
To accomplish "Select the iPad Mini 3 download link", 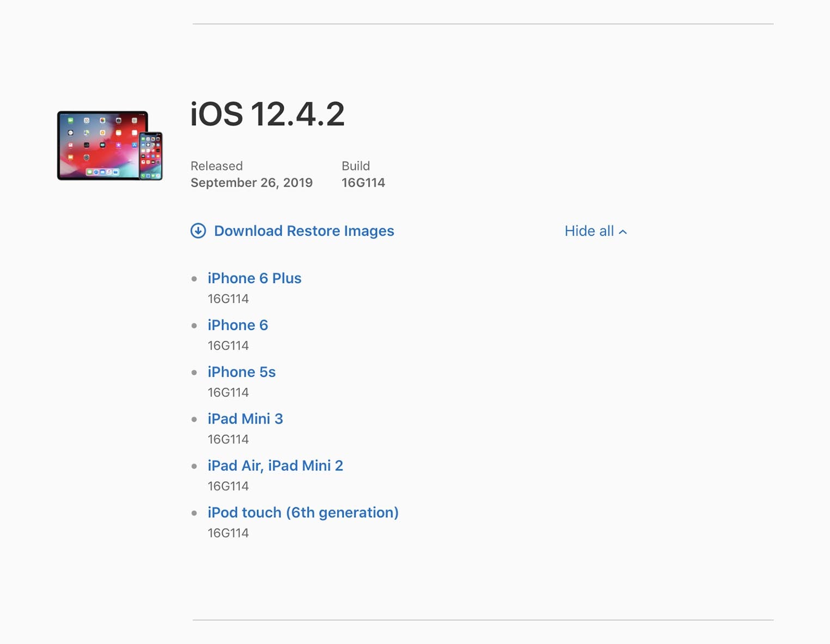I will (x=245, y=419).
